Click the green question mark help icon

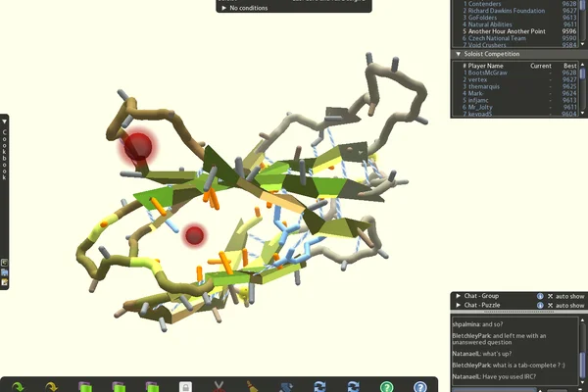(387, 387)
